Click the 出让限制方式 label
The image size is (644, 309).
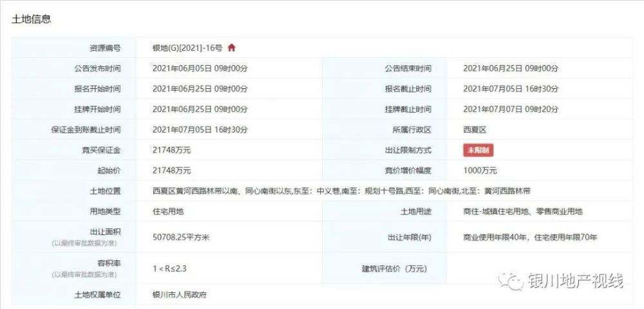click(x=408, y=150)
